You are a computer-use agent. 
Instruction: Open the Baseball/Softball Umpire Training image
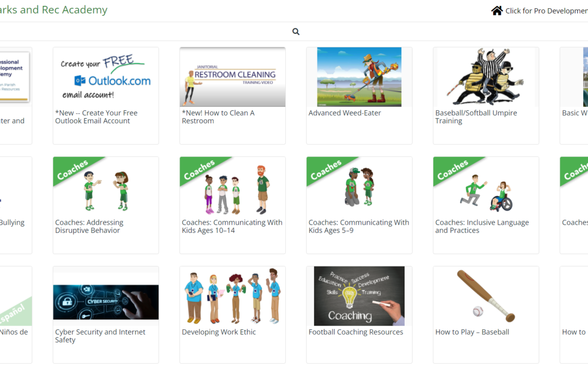pyautogui.click(x=486, y=77)
